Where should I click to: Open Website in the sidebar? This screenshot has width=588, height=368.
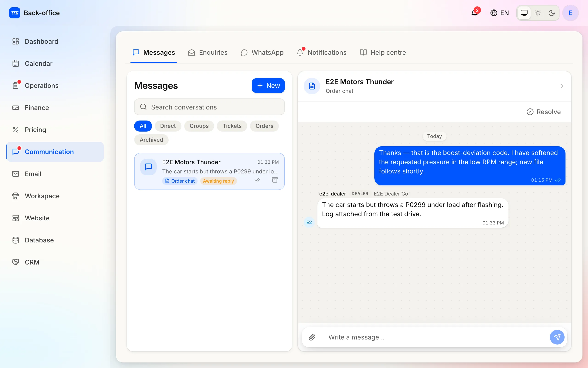pos(55,218)
